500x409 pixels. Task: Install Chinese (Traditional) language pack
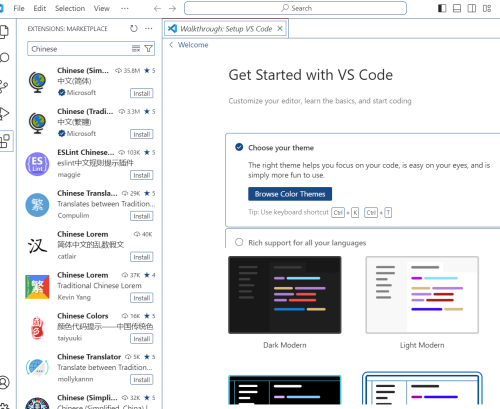[x=142, y=134]
